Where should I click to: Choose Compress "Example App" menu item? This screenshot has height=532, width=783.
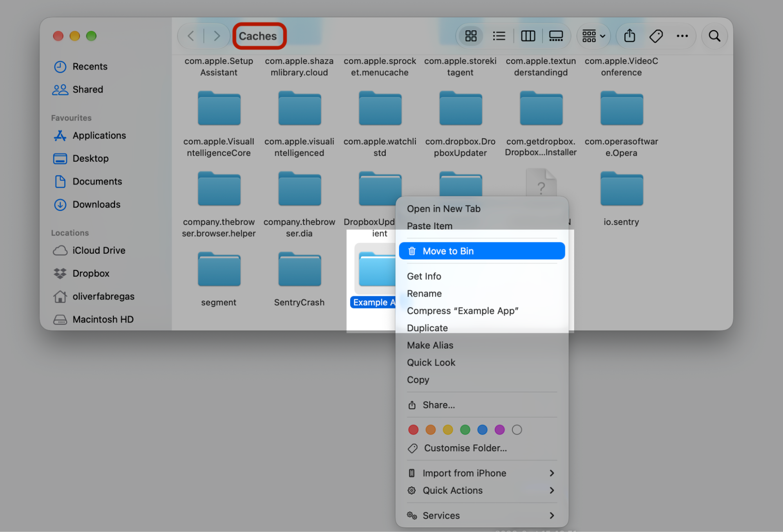pos(482,311)
